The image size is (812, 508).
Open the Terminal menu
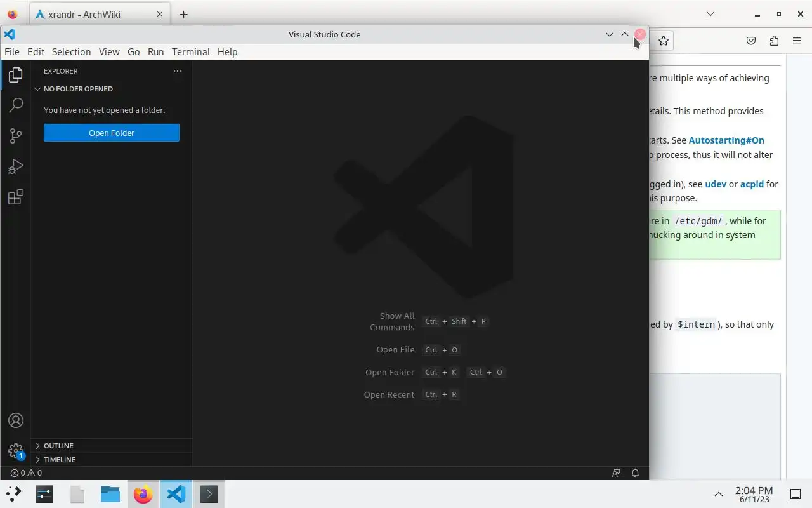pos(190,52)
